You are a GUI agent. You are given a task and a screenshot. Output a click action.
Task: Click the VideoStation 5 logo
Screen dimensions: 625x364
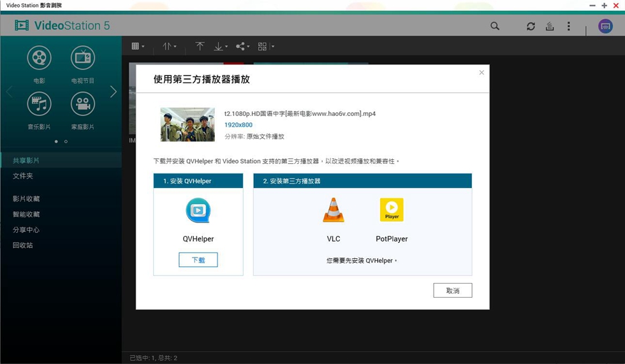(x=62, y=25)
